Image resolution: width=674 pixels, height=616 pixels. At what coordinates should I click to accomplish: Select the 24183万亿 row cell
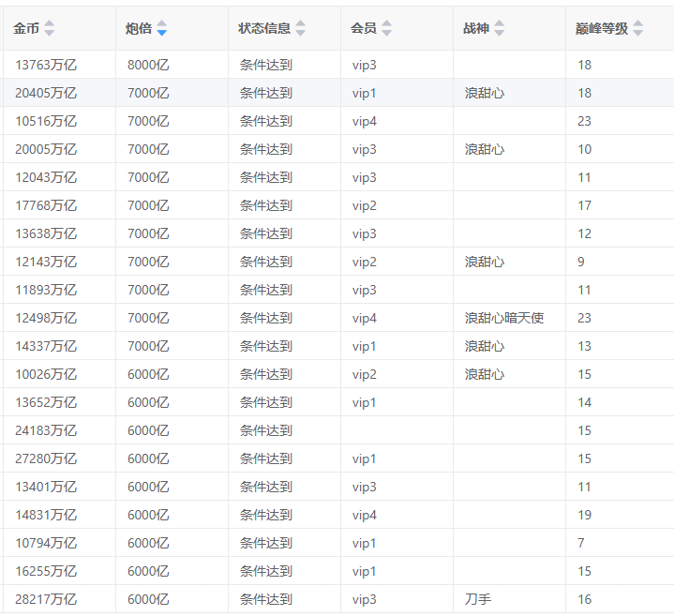click(46, 430)
